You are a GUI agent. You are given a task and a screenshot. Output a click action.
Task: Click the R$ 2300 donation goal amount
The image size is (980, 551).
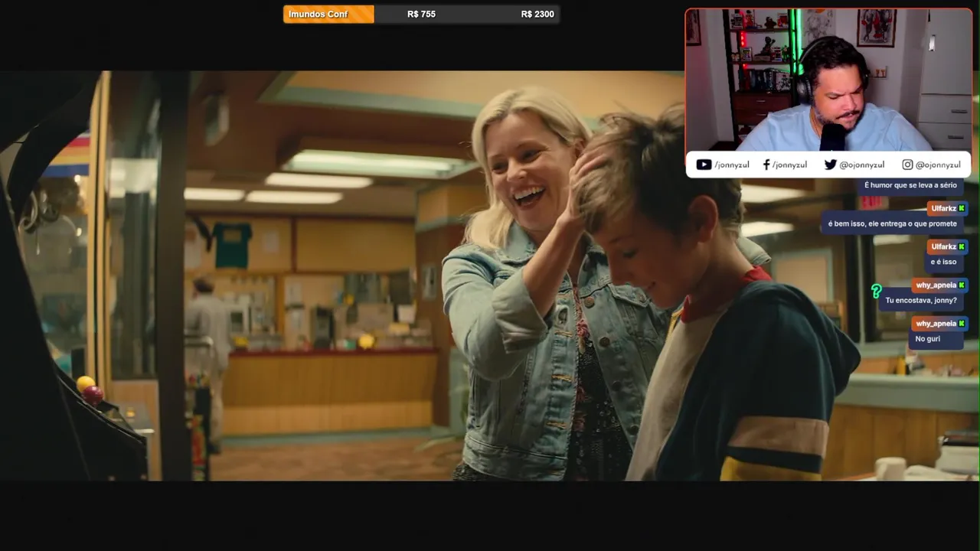[x=537, y=15]
